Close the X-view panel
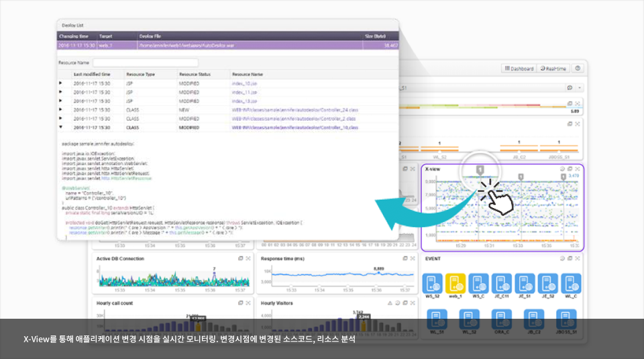644x359 pixels. pos(577,169)
